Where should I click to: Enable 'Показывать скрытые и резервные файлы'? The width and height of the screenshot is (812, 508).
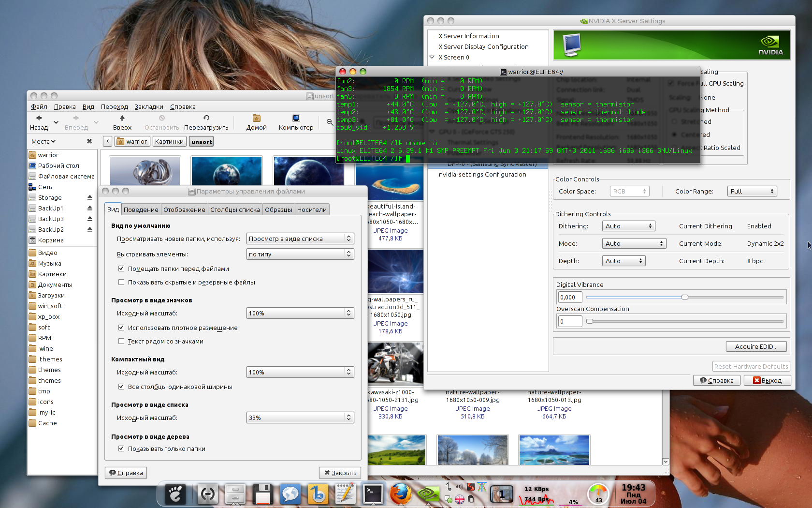pyautogui.click(x=121, y=282)
